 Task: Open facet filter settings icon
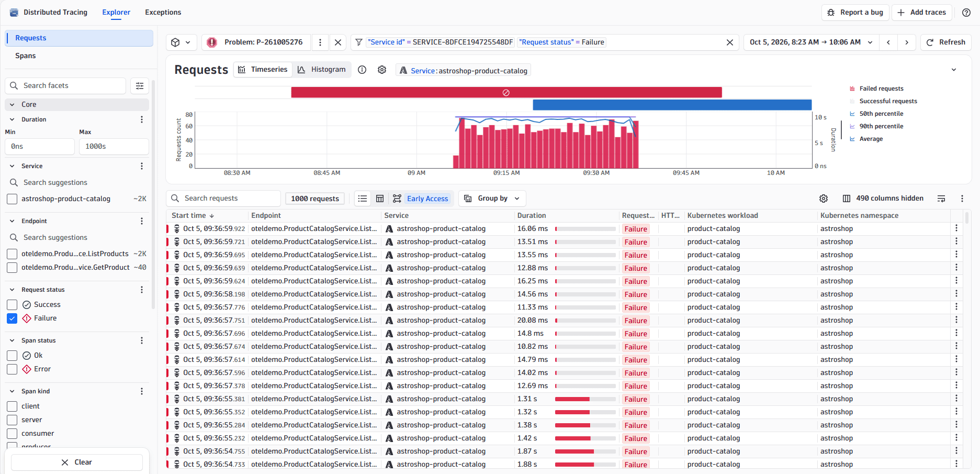[x=140, y=86]
